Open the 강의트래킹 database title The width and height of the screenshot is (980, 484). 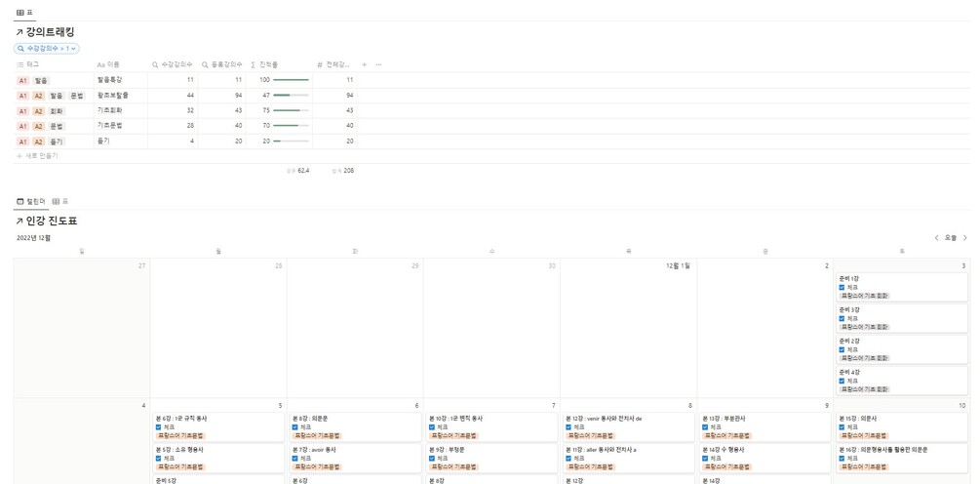(x=50, y=32)
